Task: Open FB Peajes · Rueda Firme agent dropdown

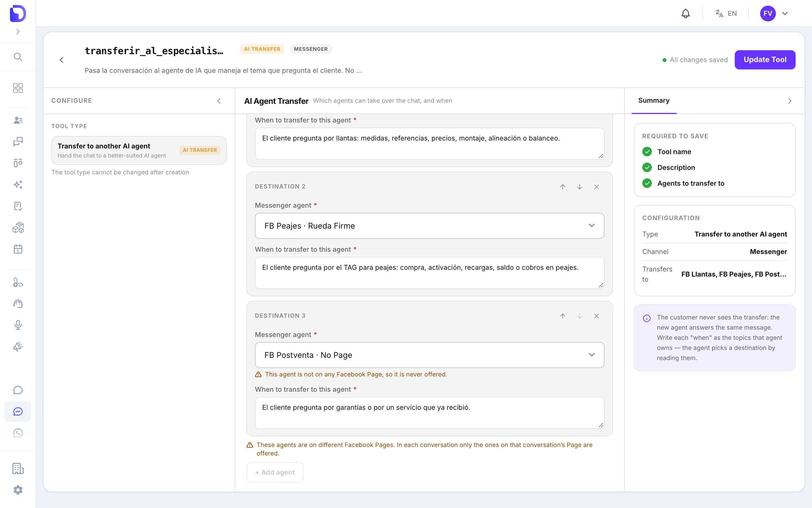Action: point(429,226)
